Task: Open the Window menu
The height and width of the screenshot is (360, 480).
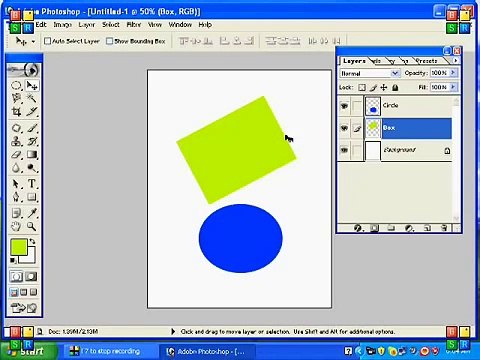Action: (180, 24)
